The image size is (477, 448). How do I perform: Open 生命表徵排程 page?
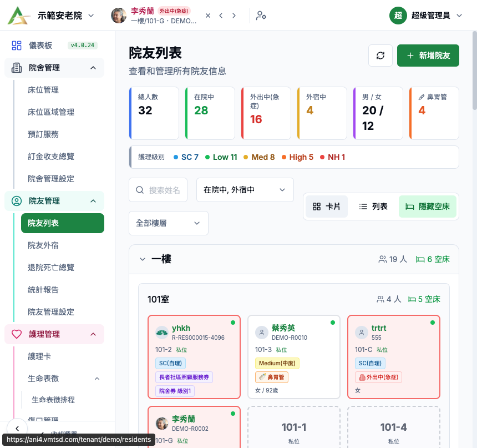[53, 400]
